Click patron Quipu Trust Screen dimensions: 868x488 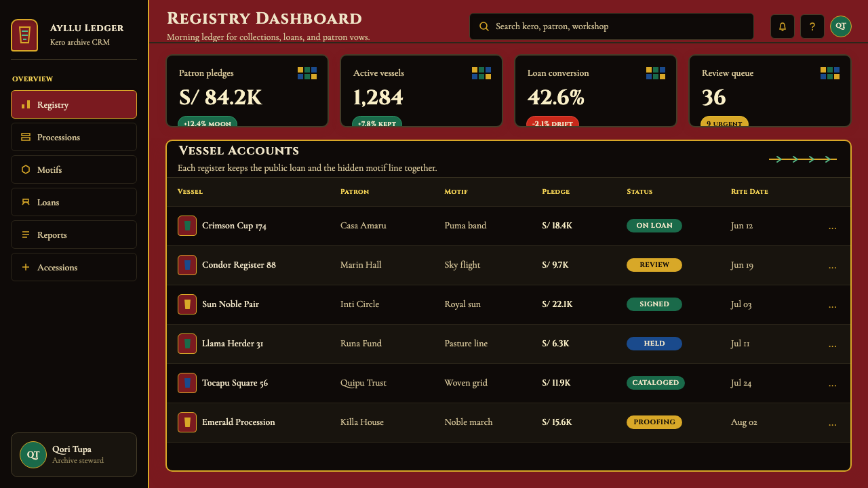coord(363,383)
